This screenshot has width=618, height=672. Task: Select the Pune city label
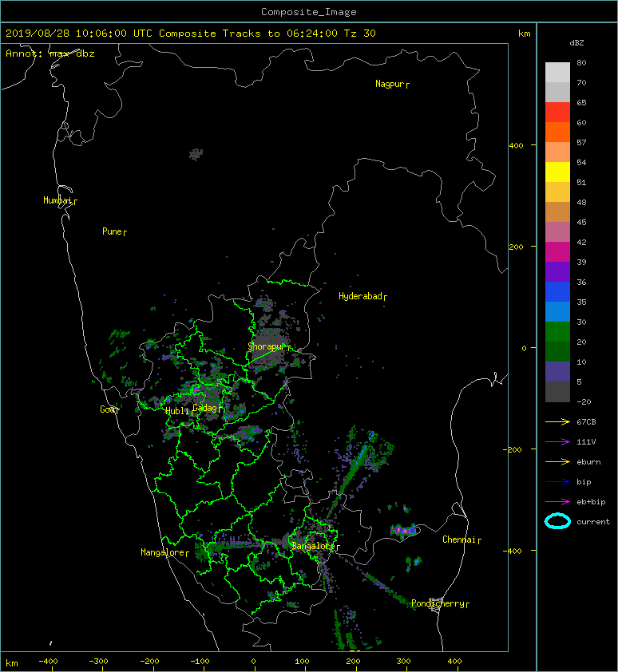[x=114, y=231]
